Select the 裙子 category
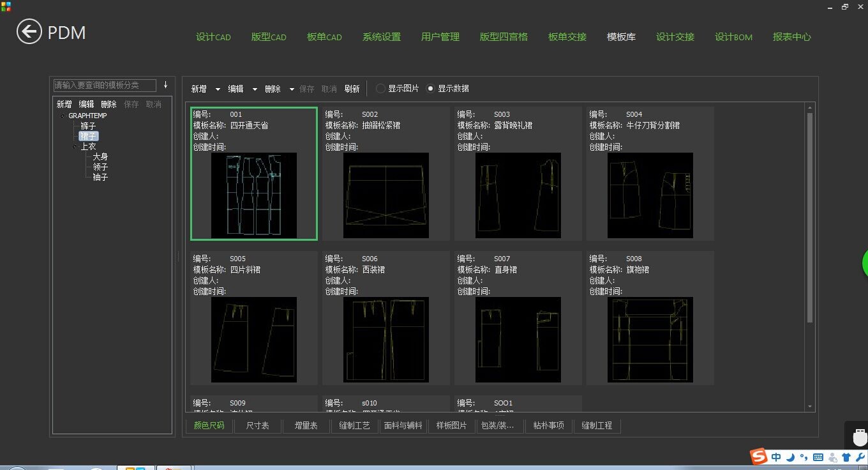Screen dimensions: 868x470 tap(89, 137)
